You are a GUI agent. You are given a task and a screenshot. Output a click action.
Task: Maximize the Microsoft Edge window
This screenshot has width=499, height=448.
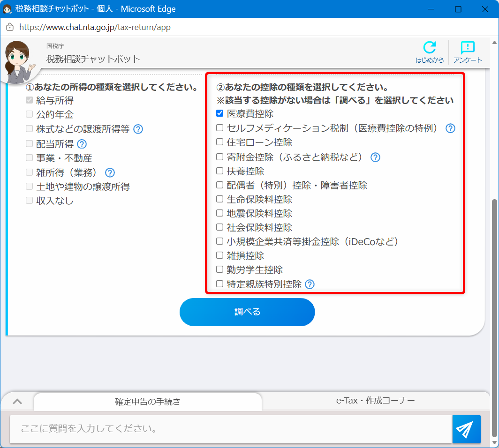(458, 9)
